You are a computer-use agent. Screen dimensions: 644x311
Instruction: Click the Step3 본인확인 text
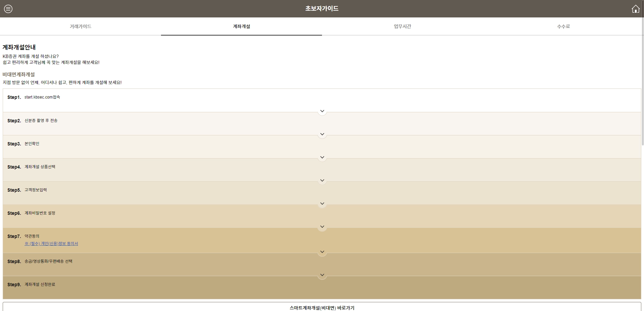pyautogui.click(x=32, y=144)
